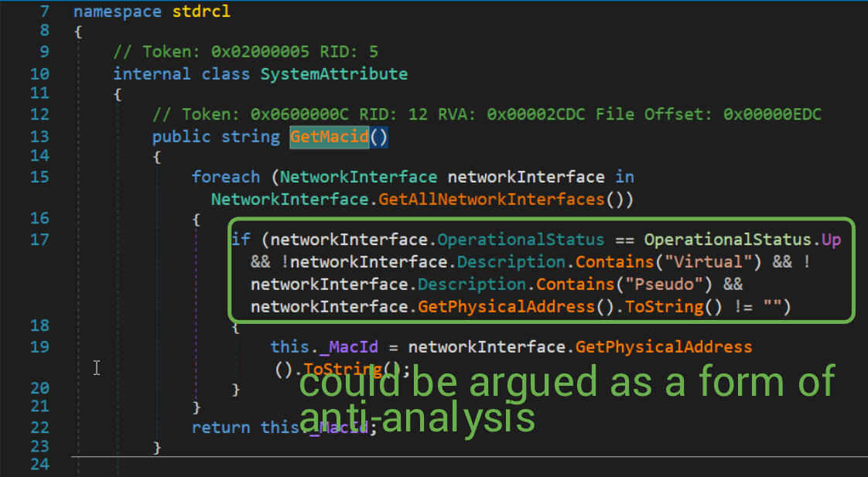Click the GetMacid method name
Image resolution: width=868 pixels, height=477 pixels.
click(329, 137)
